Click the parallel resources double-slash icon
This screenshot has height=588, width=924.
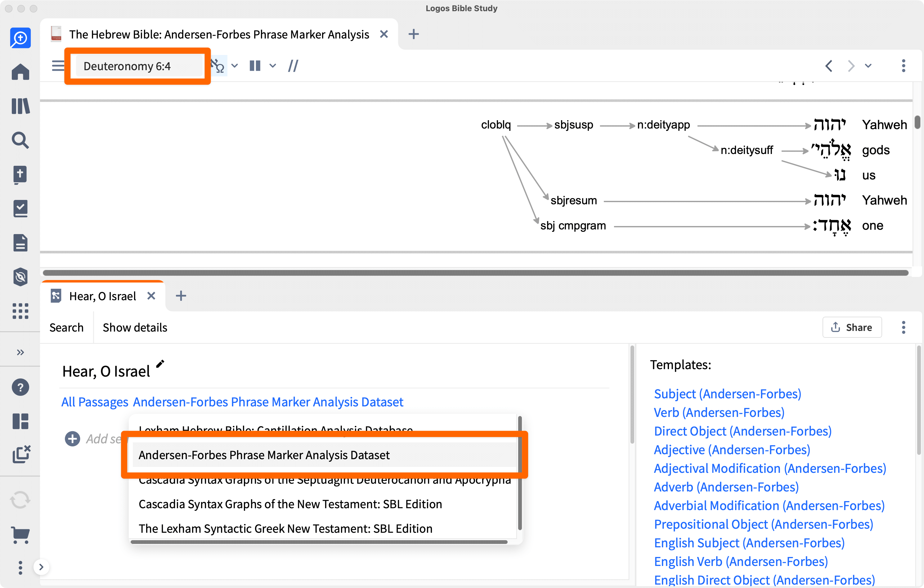[293, 66]
